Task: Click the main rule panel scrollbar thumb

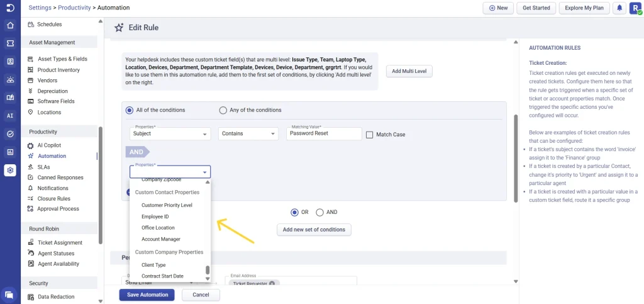Action: coord(516,158)
